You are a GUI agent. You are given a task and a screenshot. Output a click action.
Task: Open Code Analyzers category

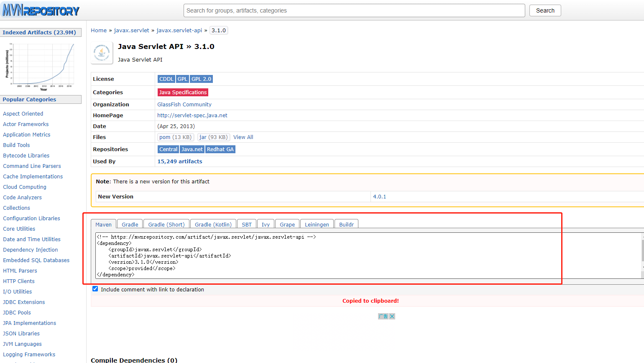23,197
